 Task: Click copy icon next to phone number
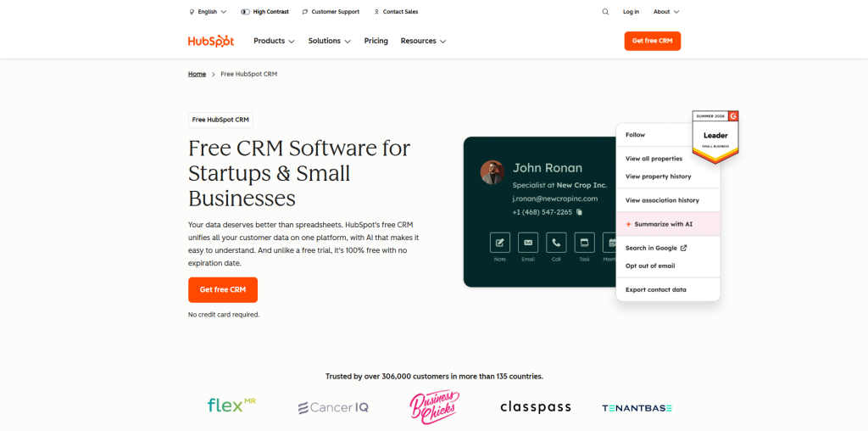click(579, 212)
